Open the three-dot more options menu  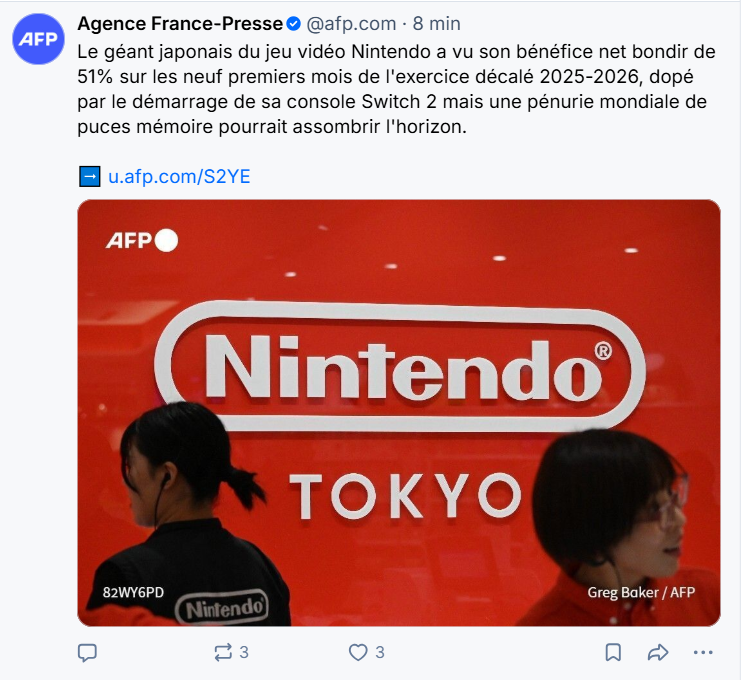coord(703,653)
